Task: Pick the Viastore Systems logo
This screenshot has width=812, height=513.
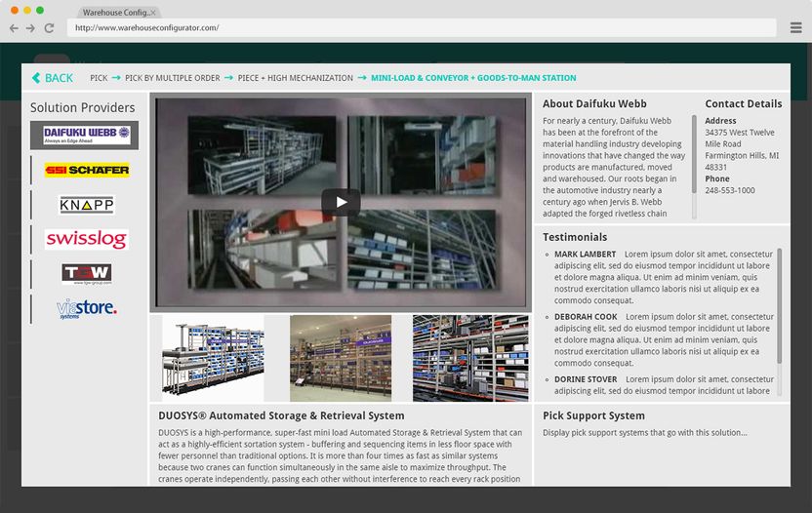Action: click(86, 308)
